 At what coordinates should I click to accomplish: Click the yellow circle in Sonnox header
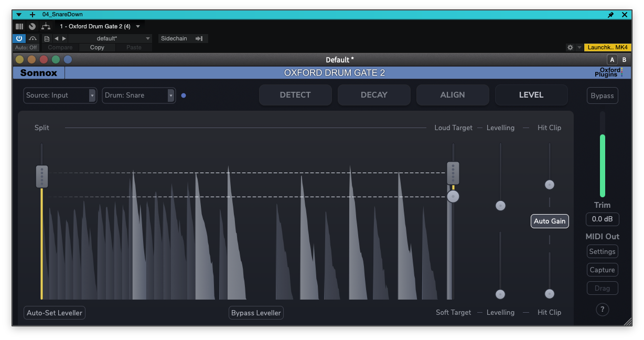(x=20, y=60)
